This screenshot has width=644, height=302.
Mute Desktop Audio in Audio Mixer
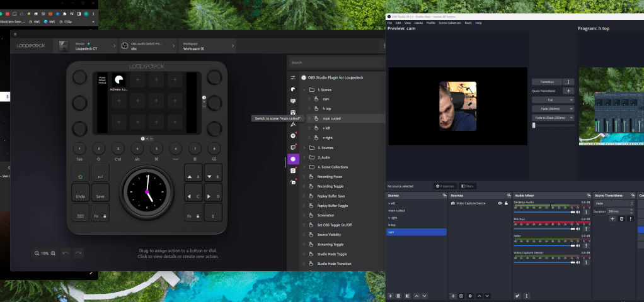[578, 212]
